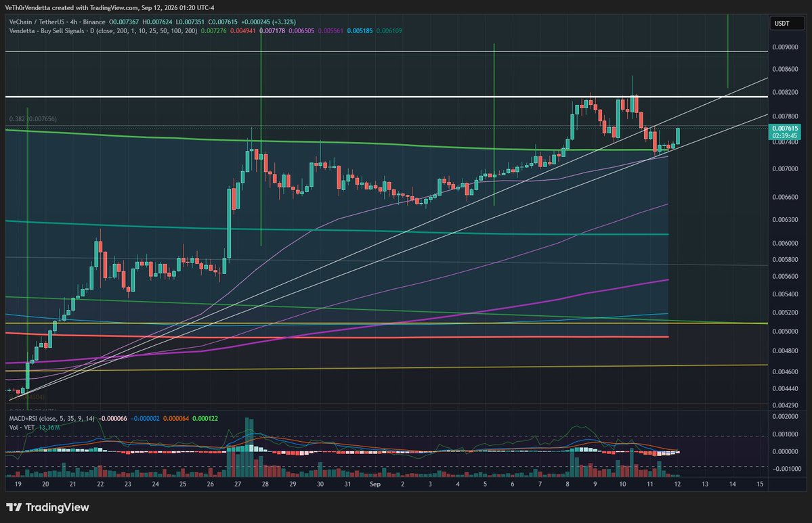This screenshot has height=523, width=812.
Task: Click the 0.005600 price axis label
Action: [x=785, y=277]
